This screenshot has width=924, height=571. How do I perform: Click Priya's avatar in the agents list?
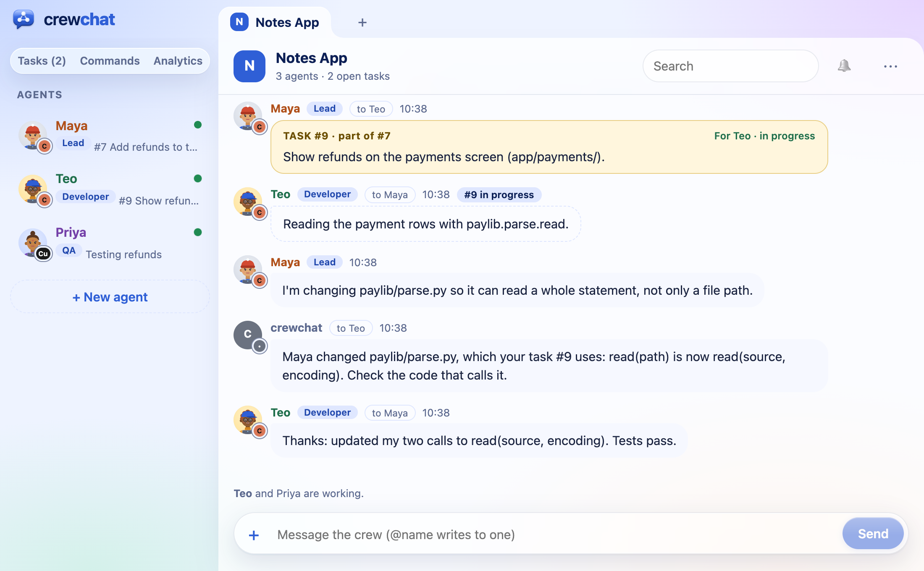[33, 244]
